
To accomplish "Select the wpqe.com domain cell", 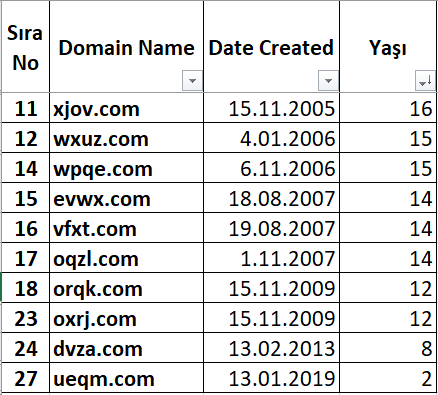I will point(126,168).
